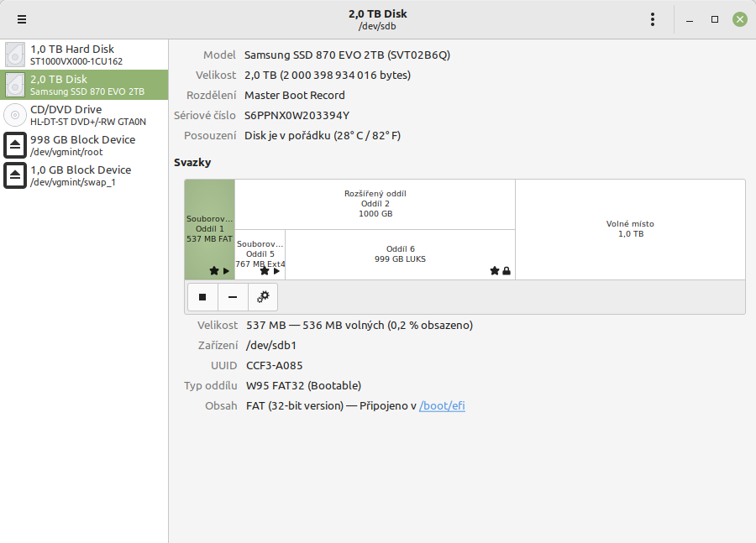The width and height of the screenshot is (756, 543).
Task: Delete the selected partition with minus button
Action: click(233, 297)
